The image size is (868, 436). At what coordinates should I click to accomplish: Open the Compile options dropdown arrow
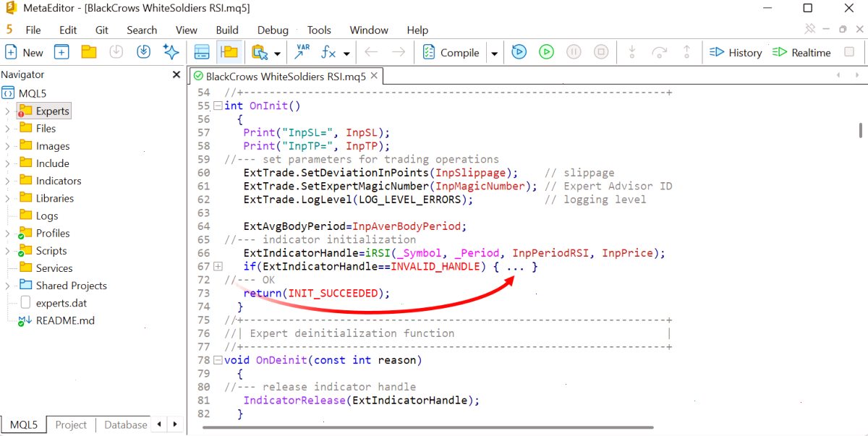(x=494, y=53)
